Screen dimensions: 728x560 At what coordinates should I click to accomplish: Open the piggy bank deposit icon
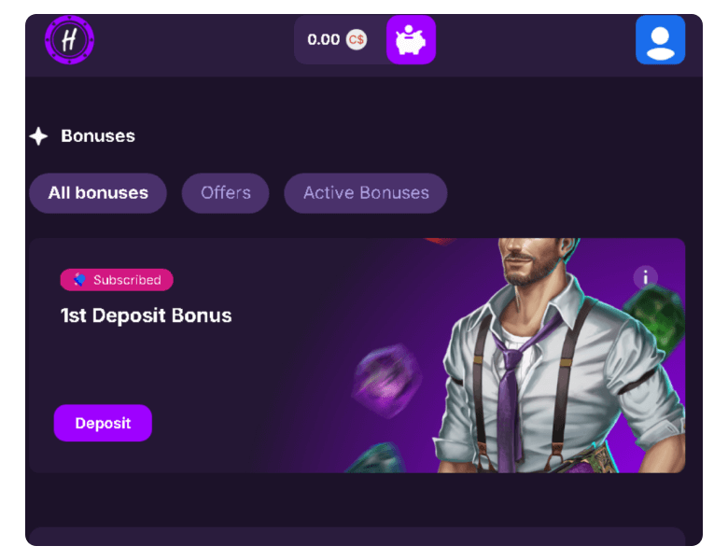coord(411,40)
